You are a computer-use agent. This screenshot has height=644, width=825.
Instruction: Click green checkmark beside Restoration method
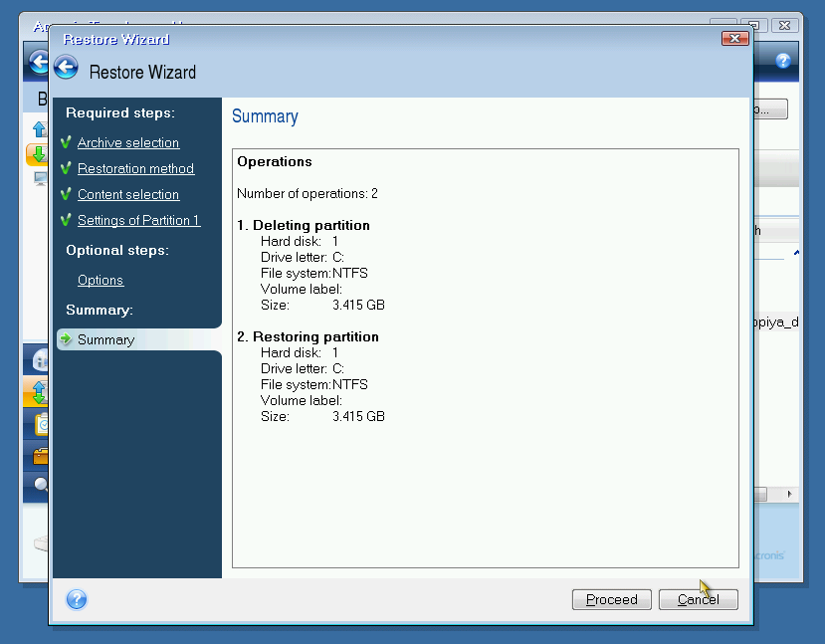(67, 168)
